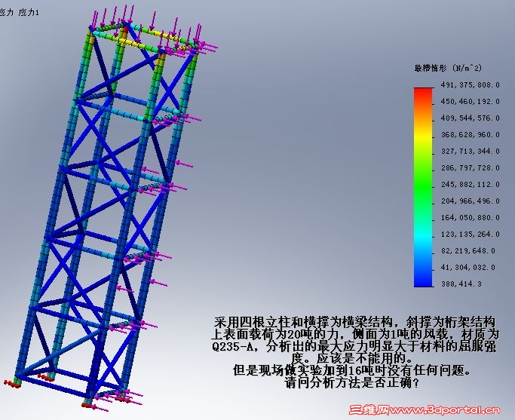This screenshot has width=515, height=420.
Task: Select the legend title with unit (N/m^2)
Action: pos(448,68)
